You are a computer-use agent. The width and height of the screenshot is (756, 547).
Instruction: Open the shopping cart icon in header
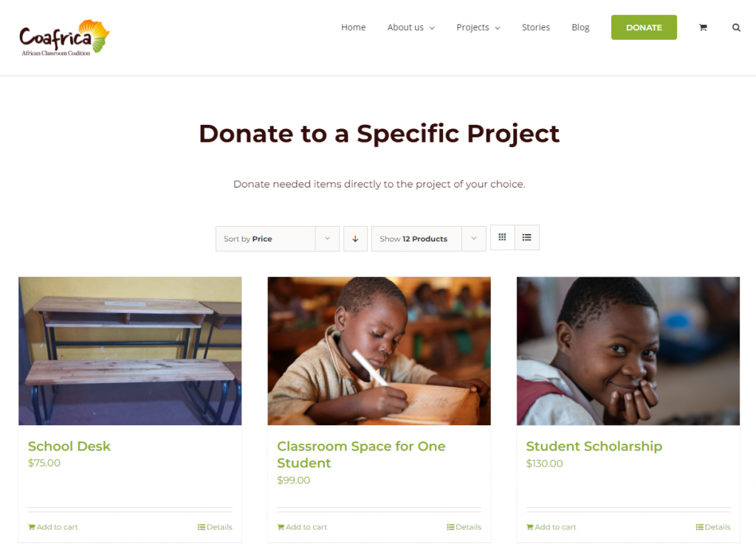tap(703, 27)
